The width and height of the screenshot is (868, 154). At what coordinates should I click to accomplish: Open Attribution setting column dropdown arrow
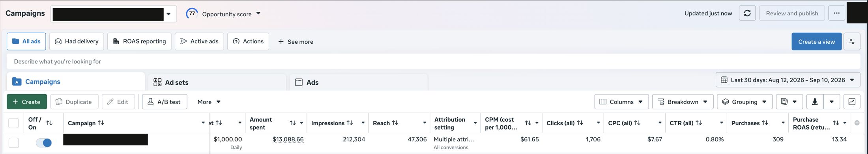[x=475, y=123]
